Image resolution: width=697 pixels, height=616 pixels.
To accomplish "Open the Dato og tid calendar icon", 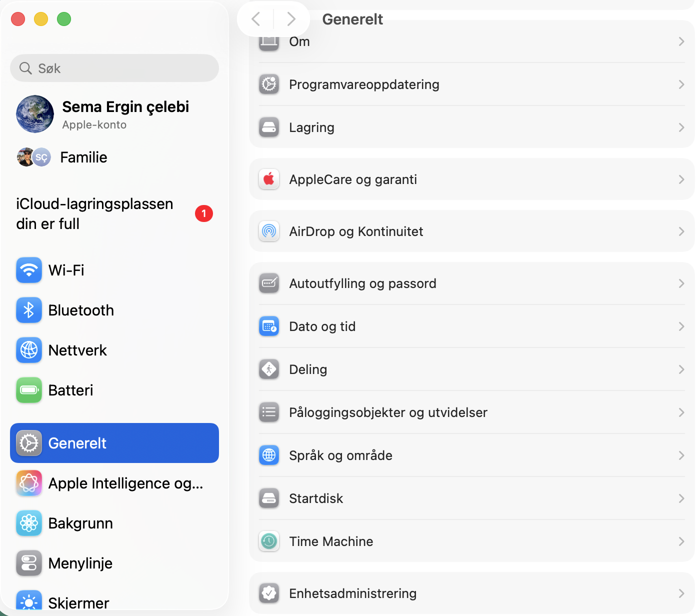I will click(x=269, y=326).
